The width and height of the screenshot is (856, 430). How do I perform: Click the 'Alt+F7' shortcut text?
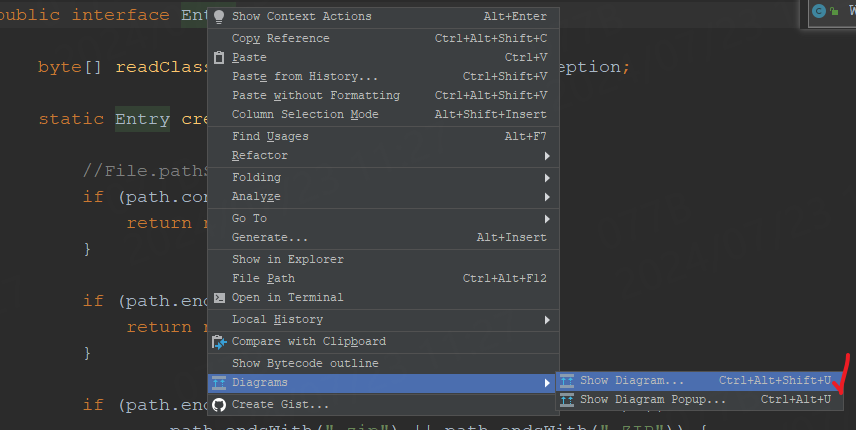[525, 136]
